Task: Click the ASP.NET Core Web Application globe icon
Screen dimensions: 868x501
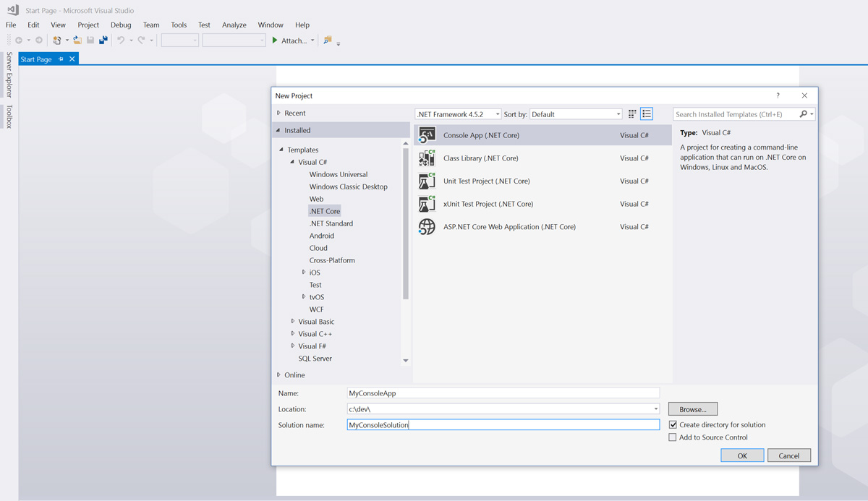Action: click(x=426, y=226)
